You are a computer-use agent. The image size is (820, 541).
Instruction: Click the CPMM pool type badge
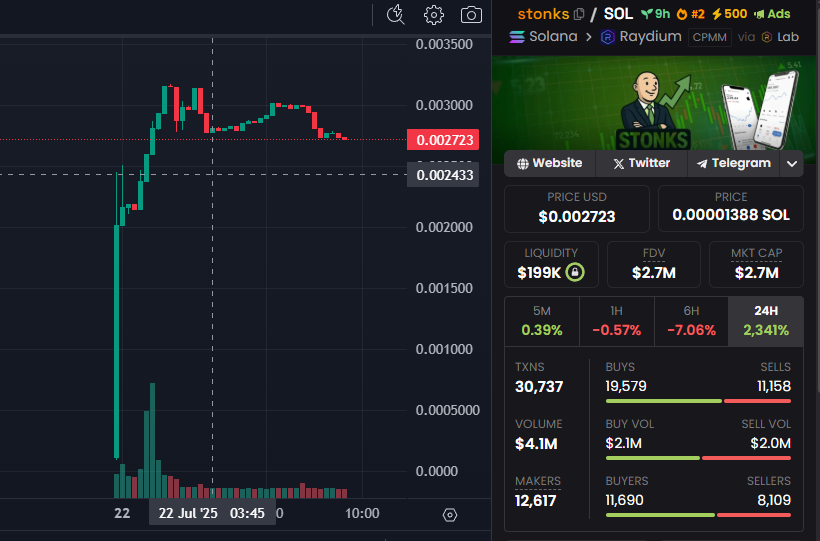click(x=709, y=37)
